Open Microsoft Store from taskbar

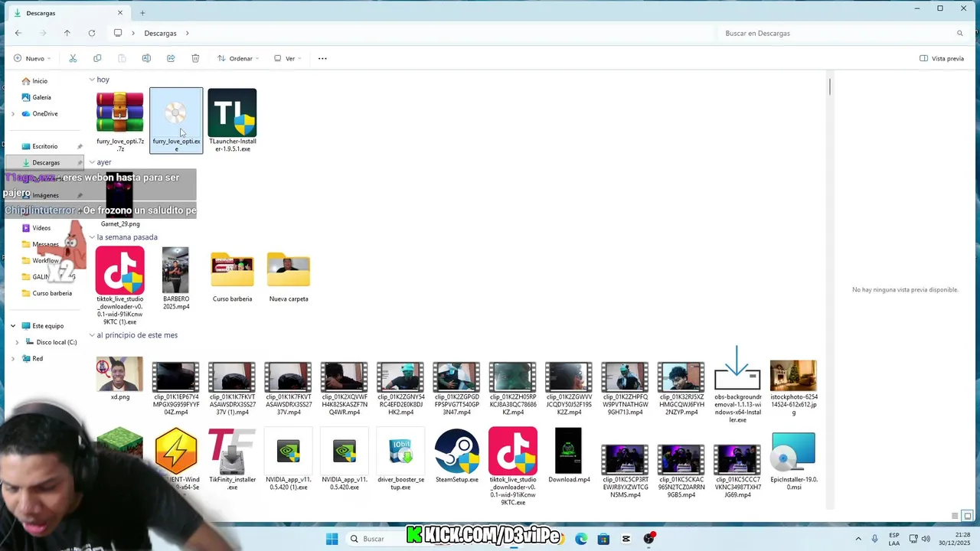click(x=603, y=539)
